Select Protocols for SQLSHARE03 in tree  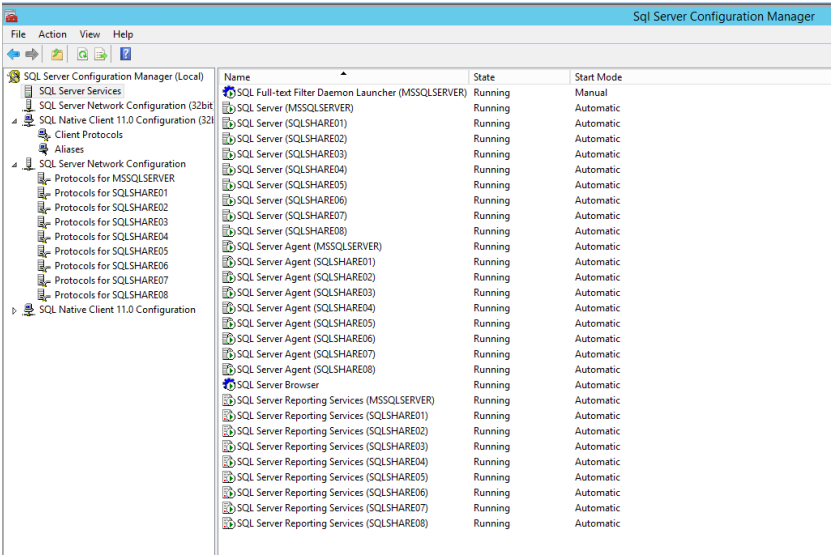pos(111,222)
